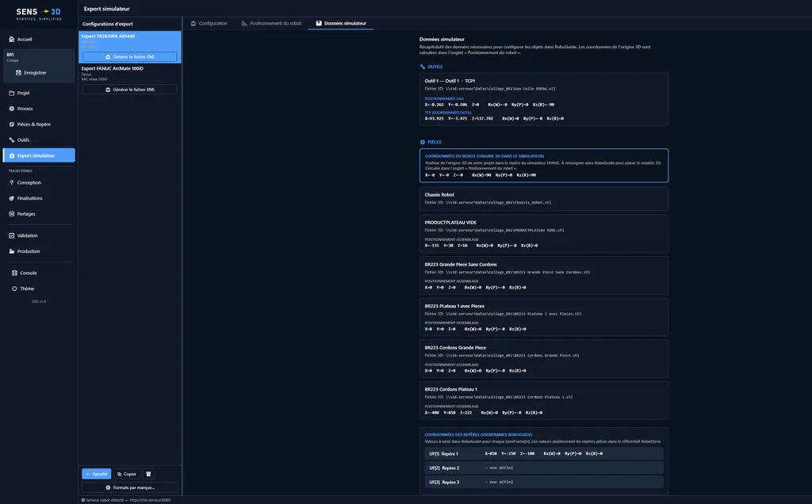
Task: Click the Export simulateur sidebar icon
Action: [x=12, y=155]
